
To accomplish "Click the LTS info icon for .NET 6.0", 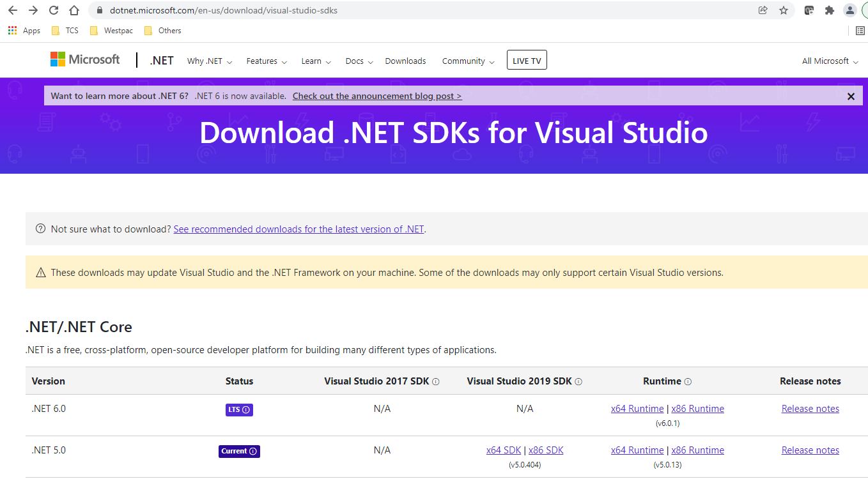I will click(246, 409).
